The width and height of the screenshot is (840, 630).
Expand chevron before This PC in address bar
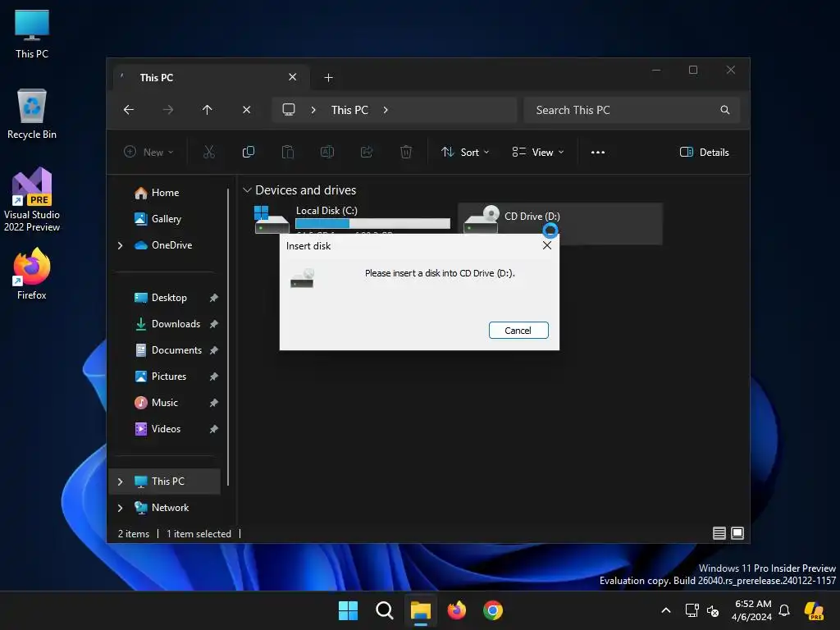coord(313,110)
